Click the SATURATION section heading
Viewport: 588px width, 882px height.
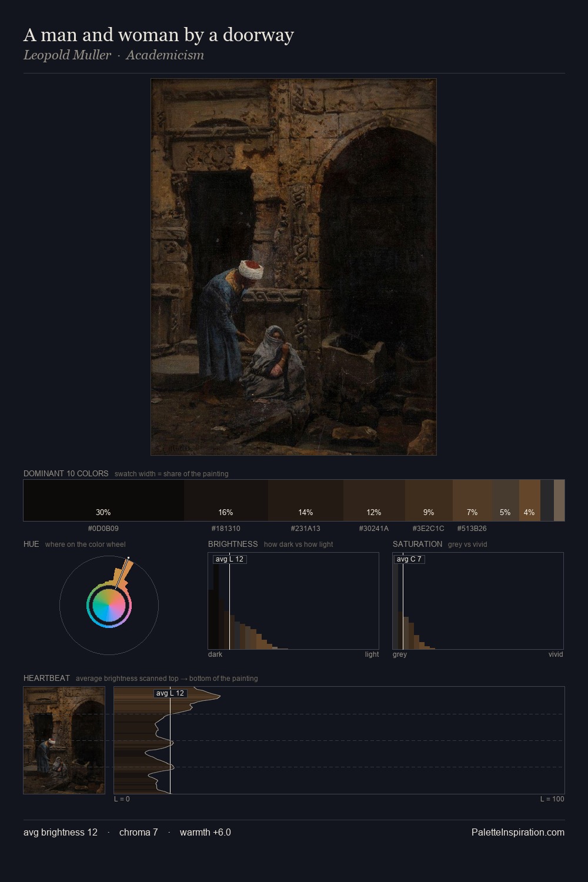[417, 544]
